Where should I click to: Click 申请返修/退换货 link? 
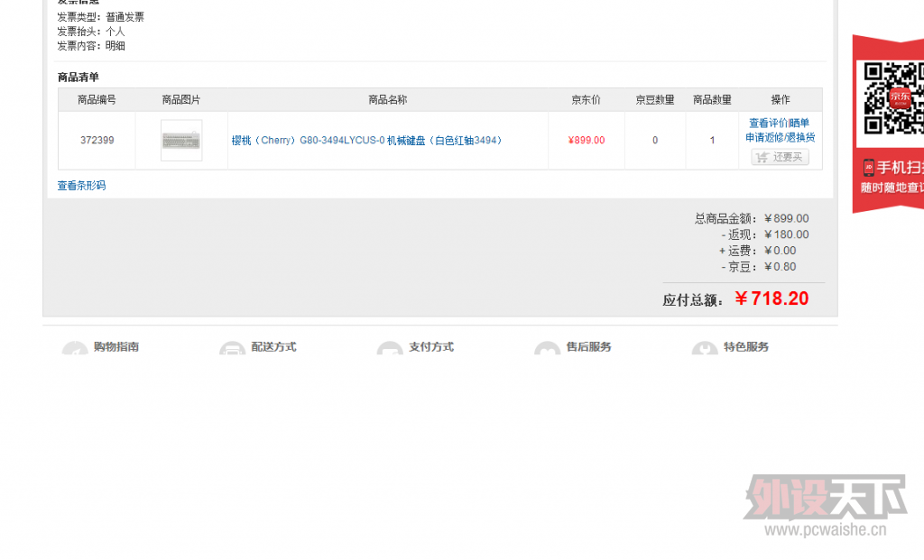point(781,137)
